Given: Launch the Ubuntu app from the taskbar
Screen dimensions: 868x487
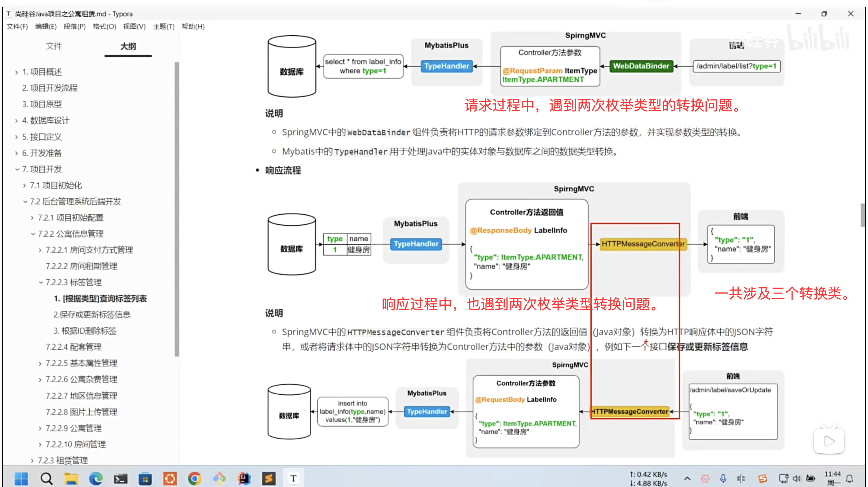Looking at the screenshot, I should tap(170, 478).
